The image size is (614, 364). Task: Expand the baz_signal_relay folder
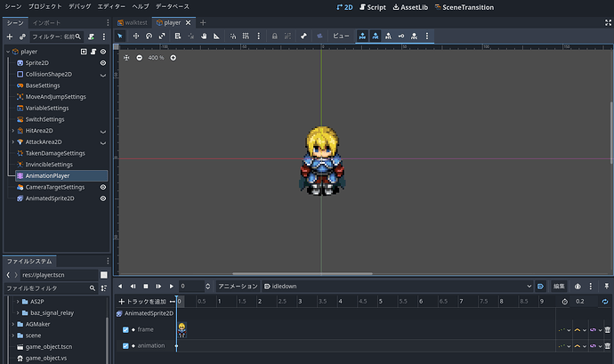[18, 312]
